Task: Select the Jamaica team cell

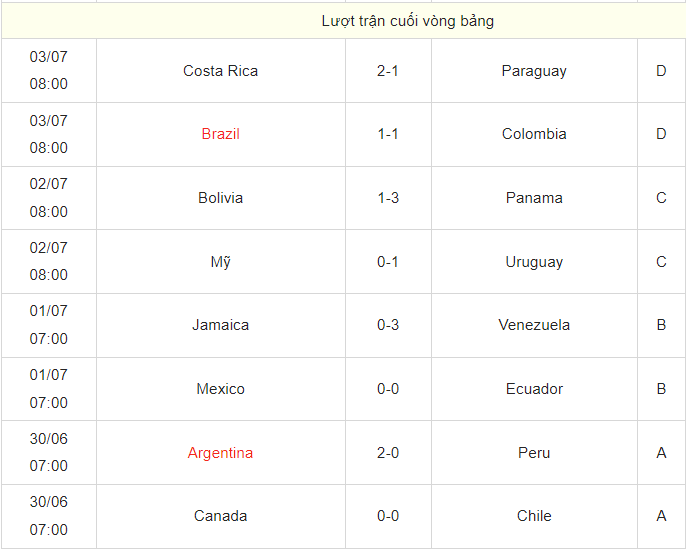Action: [220, 325]
